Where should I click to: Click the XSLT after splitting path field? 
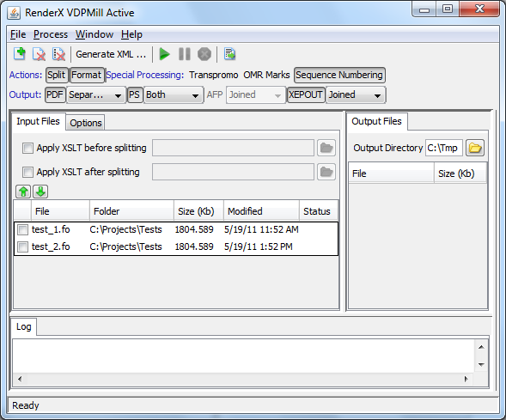pyautogui.click(x=233, y=172)
